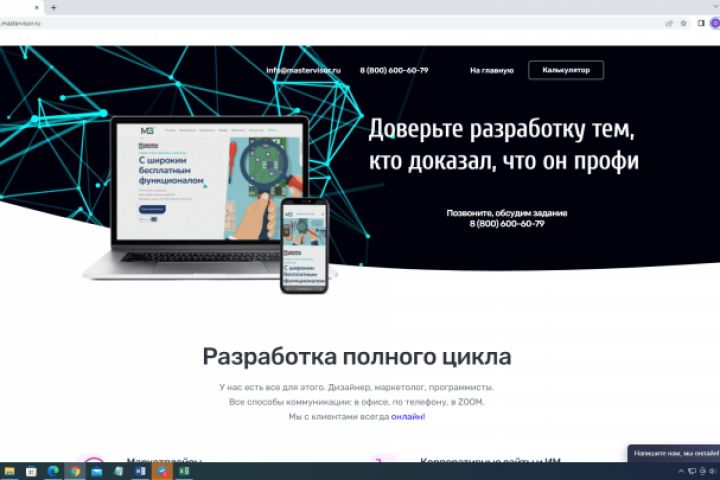This screenshot has width=720, height=480.
Task: Click the header phone 8 (800) 600-60-79
Action: point(394,70)
